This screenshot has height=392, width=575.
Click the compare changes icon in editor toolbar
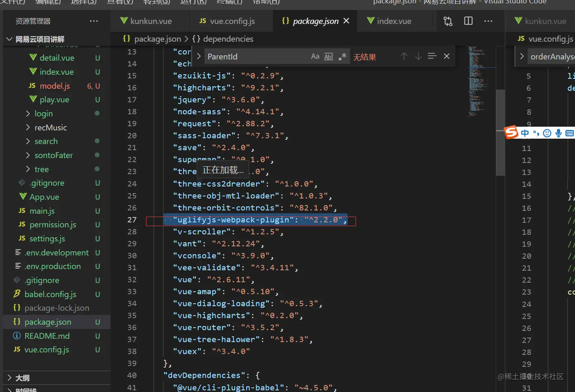click(448, 21)
